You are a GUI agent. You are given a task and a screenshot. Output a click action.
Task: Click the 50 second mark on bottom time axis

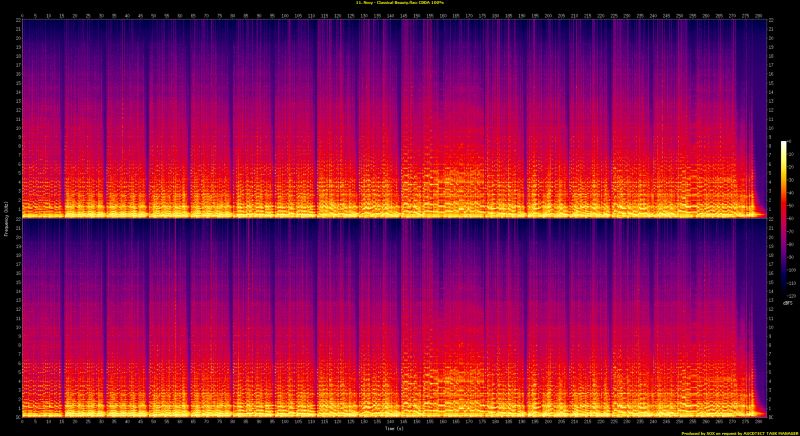click(154, 421)
